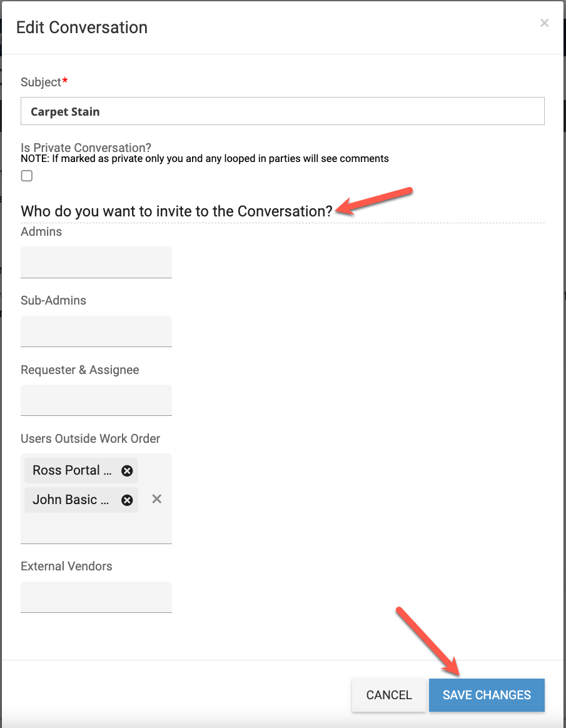The image size is (566, 728).
Task: Click the Users Outside Work Order label
Action: point(91,439)
